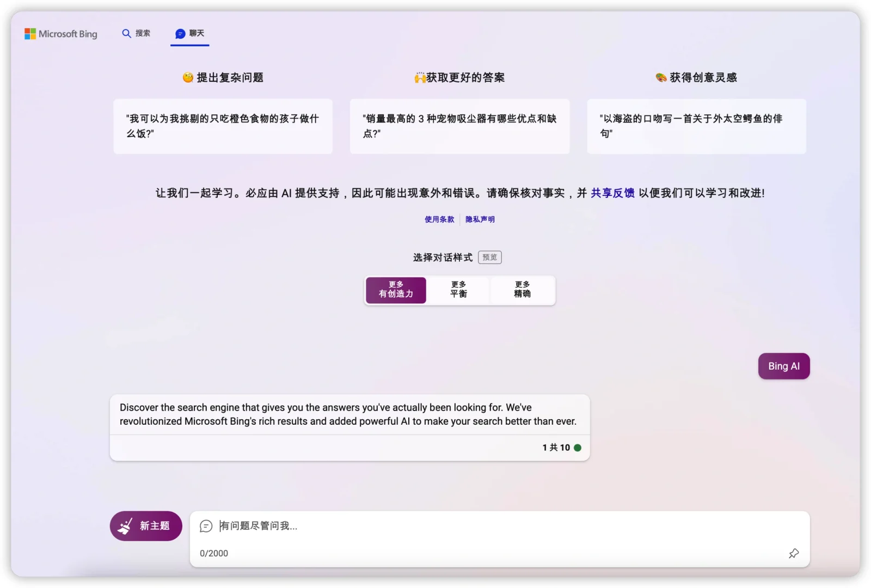
Task: Open the 共享反馈 feedback link
Action: [x=612, y=193]
